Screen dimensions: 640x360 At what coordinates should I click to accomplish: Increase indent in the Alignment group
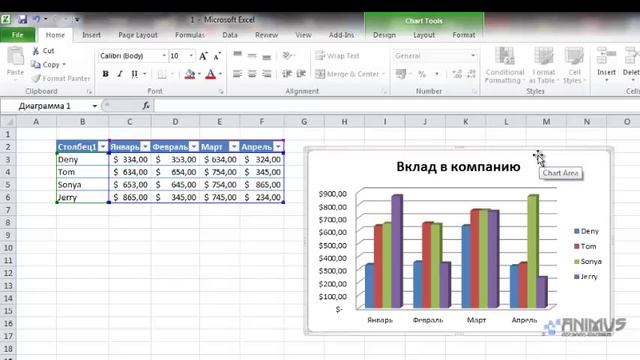[x=301, y=74]
